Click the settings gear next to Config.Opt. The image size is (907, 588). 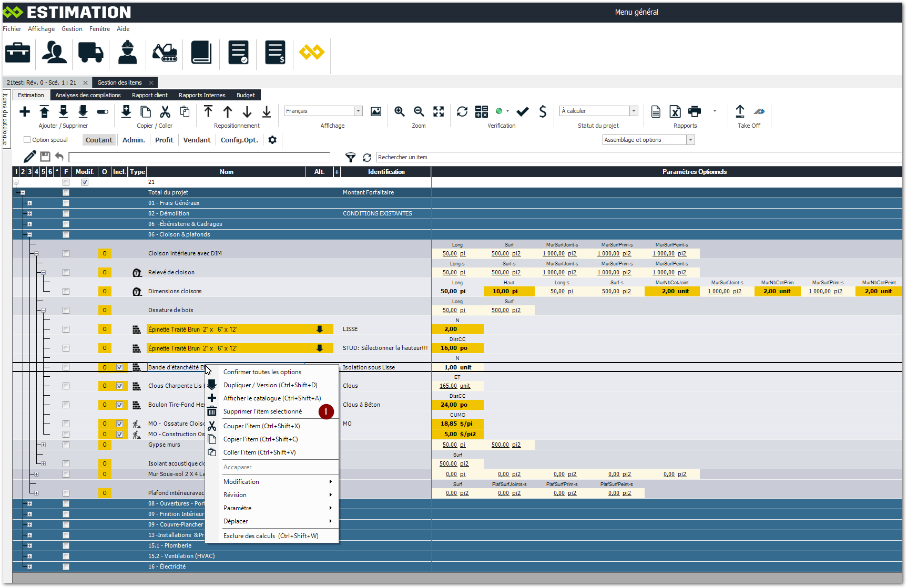[x=272, y=140]
